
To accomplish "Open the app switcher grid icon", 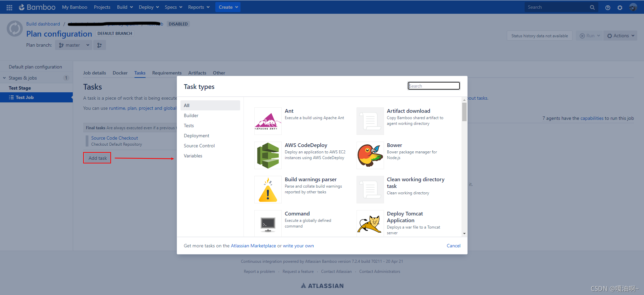I will click(x=9, y=7).
